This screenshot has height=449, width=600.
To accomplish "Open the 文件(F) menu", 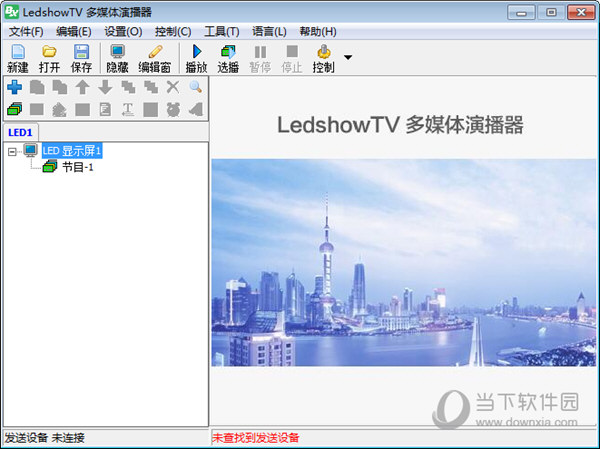I will tap(26, 32).
